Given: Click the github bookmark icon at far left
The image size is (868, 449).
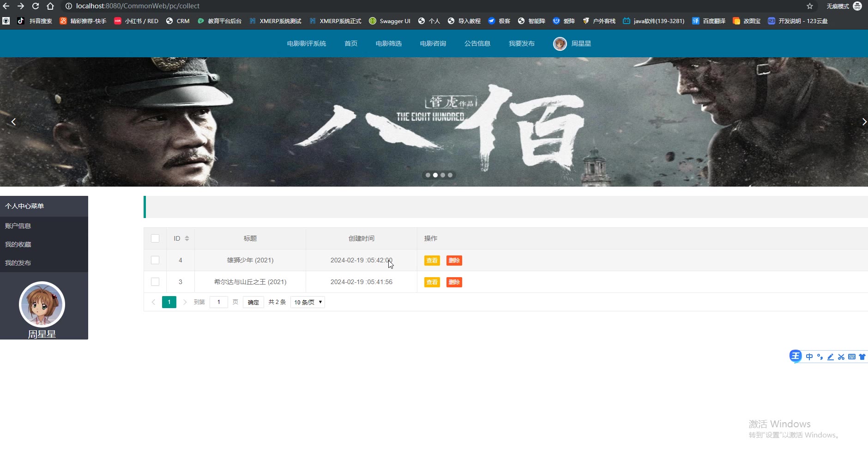Looking at the screenshot, I should click(x=6, y=21).
